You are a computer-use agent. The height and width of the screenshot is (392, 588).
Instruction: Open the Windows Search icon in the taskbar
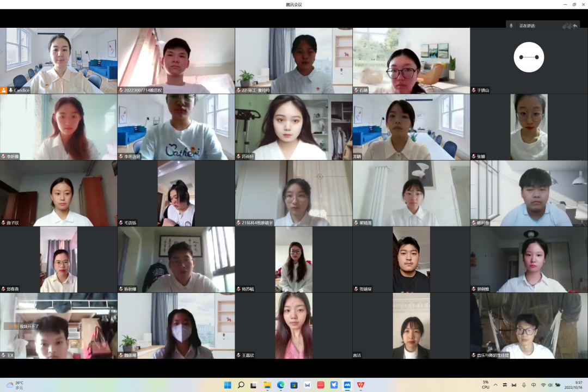(241, 385)
